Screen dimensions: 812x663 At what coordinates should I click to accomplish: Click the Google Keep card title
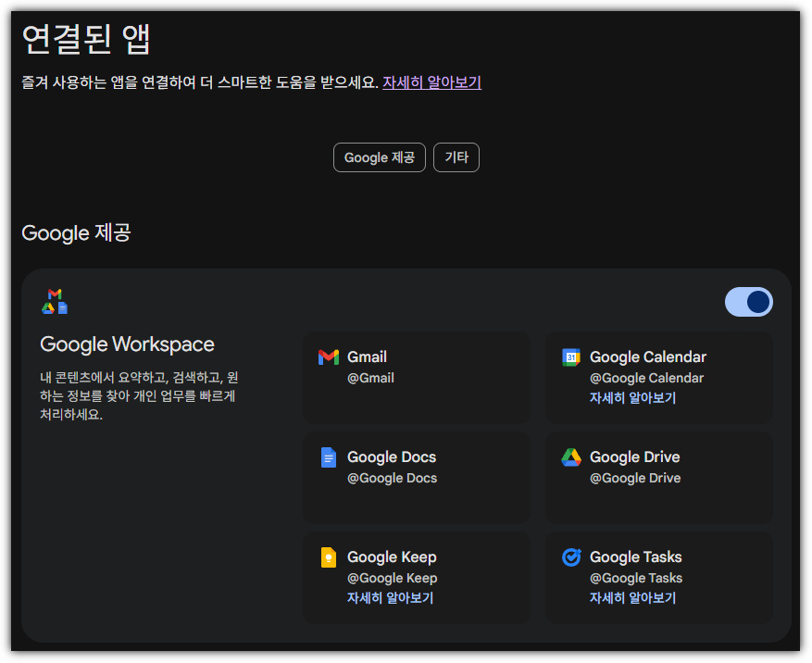(392, 557)
